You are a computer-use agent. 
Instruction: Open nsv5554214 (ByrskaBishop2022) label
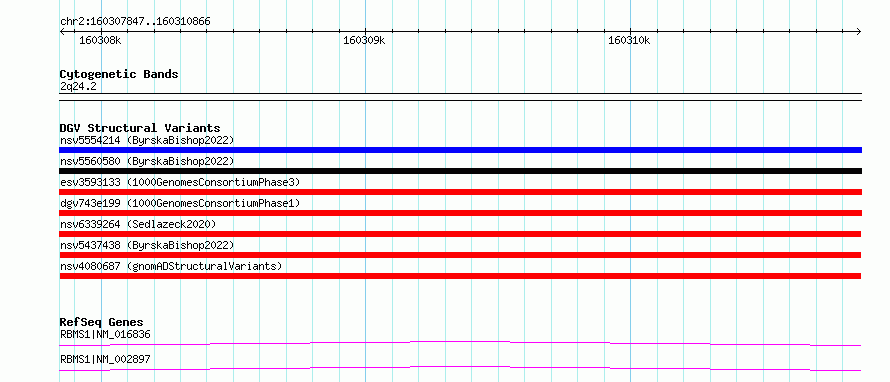tap(147, 140)
